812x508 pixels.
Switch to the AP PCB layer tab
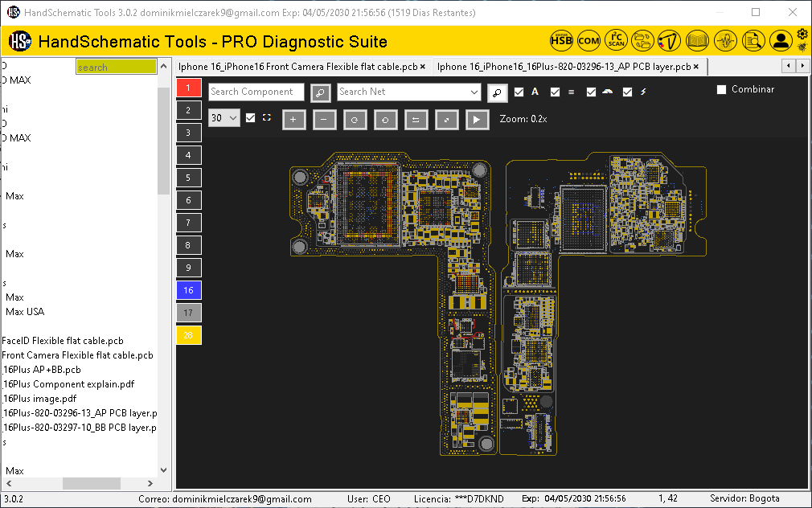tap(563, 67)
